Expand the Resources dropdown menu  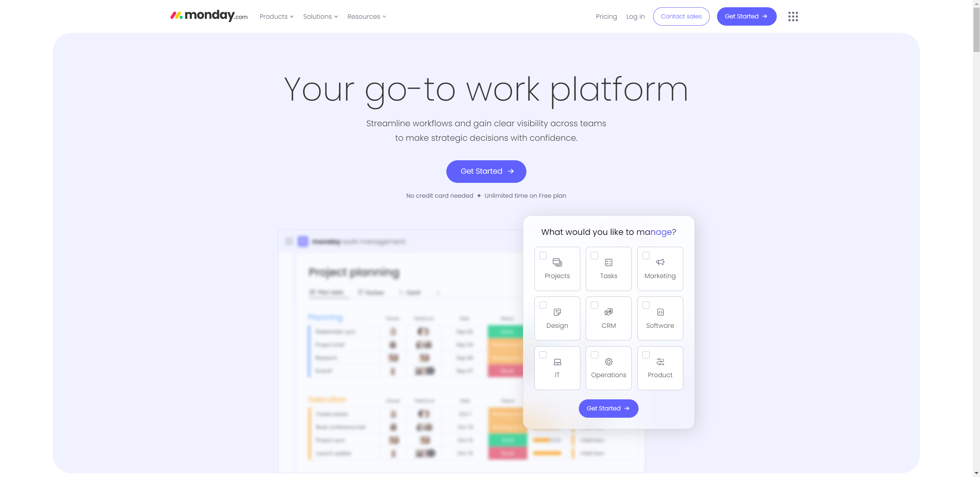click(366, 16)
